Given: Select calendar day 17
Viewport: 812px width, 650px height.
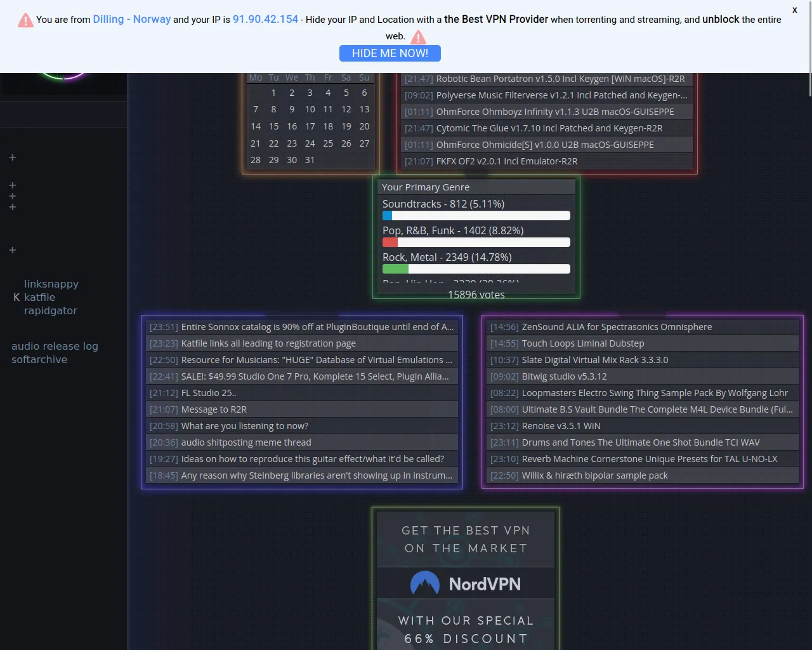Looking at the screenshot, I should [x=310, y=126].
